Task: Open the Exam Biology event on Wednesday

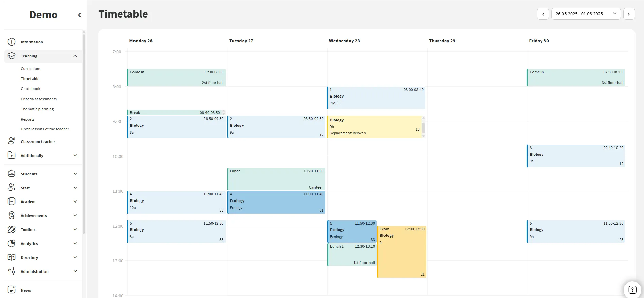Action: (x=402, y=252)
